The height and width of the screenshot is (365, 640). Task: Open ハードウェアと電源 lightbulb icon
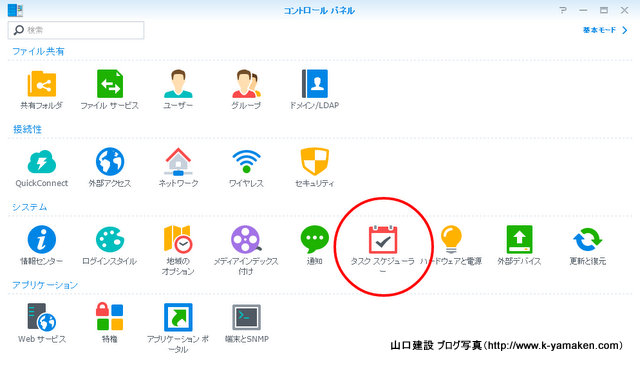pyautogui.click(x=451, y=240)
